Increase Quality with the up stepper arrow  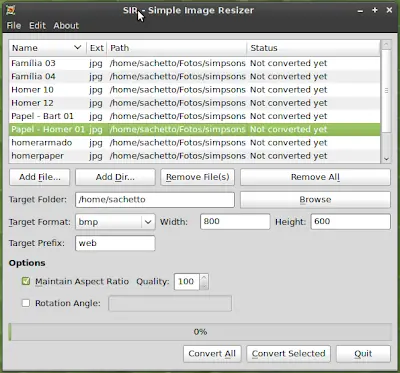point(204,278)
